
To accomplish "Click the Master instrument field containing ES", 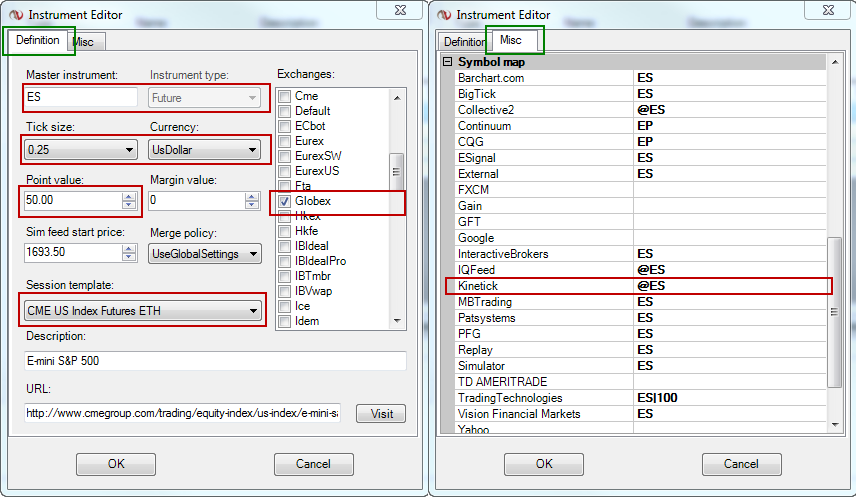I will click(81, 97).
